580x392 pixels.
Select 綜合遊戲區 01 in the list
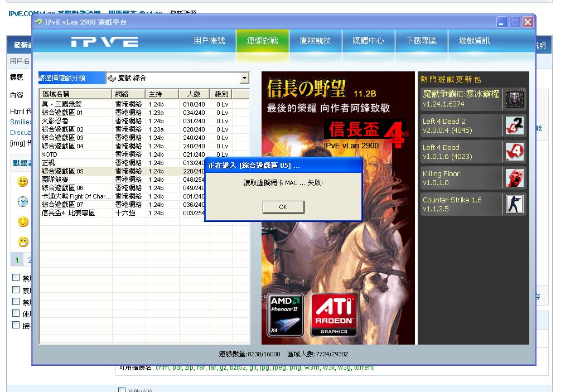pyautogui.click(x=144, y=113)
